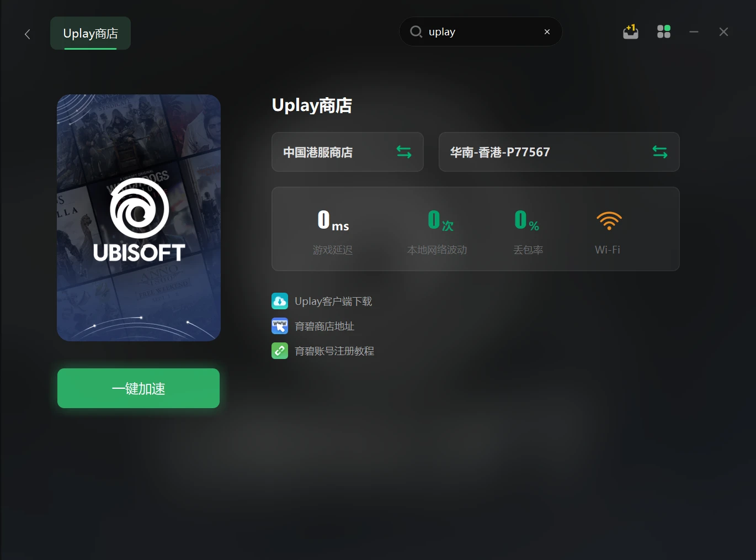Click the cloud download icon for Uplay client
Screen dimensions: 756x560
tap(280, 301)
